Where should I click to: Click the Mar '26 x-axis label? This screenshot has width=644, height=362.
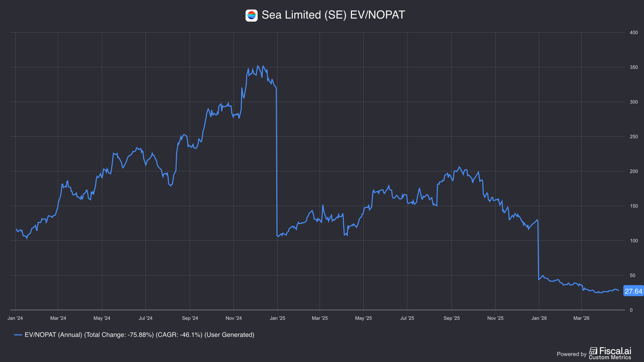(x=581, y=318)
